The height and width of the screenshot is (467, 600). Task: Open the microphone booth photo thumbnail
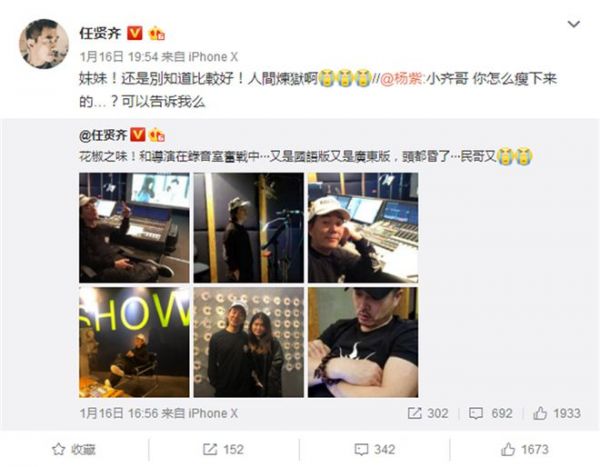[x=249, y=228]
